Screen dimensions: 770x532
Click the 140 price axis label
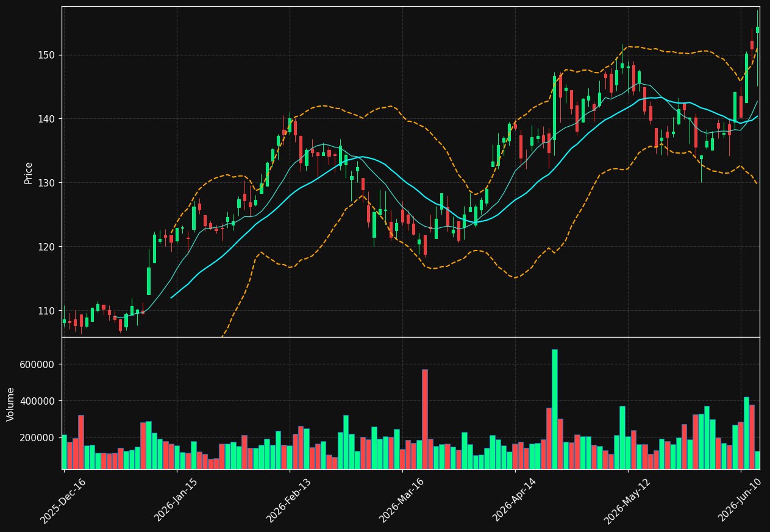[x=48, y=119]
